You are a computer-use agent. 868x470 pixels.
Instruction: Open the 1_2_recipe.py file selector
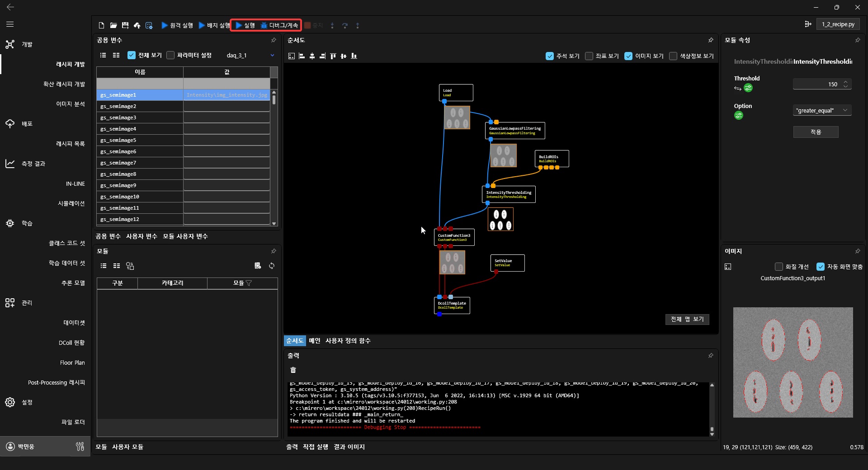point(838,24)
